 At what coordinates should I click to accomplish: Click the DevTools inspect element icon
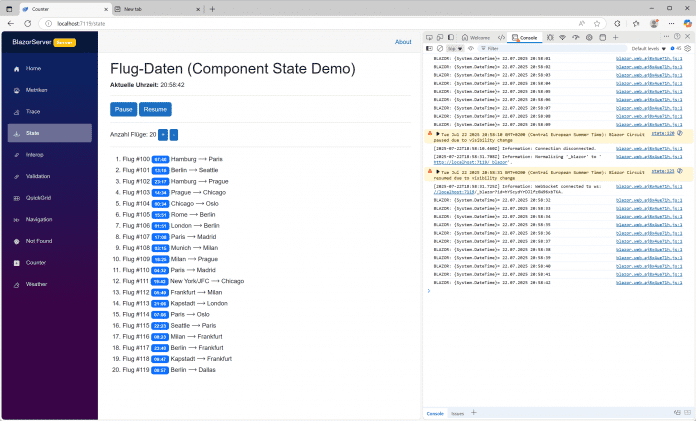tap(429, 37)
